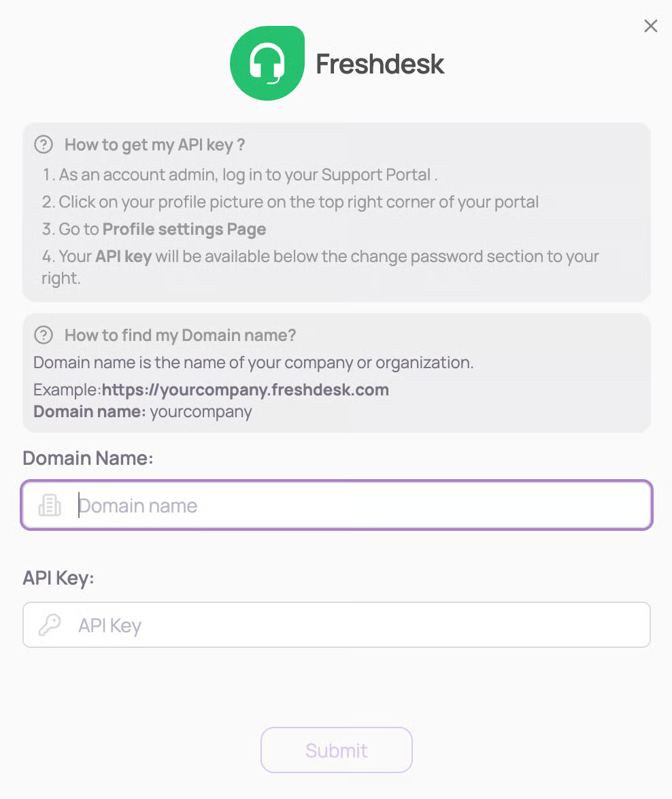This screenshot has width=672, height=799.
Task: Click step 1 about logging in to Support Portal
Action: click(x=239, y=175)
